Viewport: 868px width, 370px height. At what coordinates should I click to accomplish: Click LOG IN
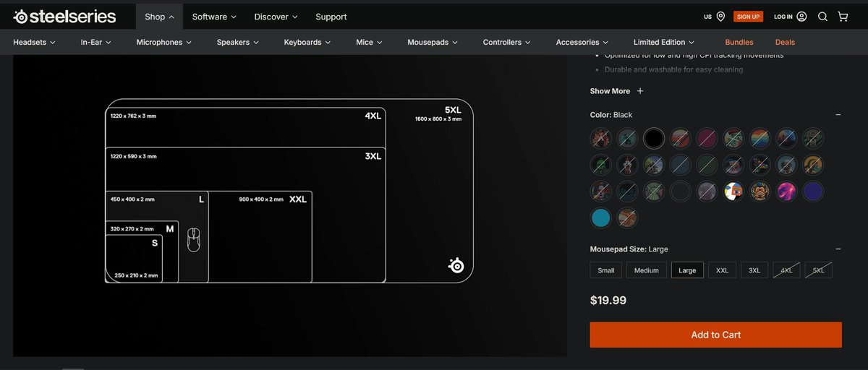(790, 16)
